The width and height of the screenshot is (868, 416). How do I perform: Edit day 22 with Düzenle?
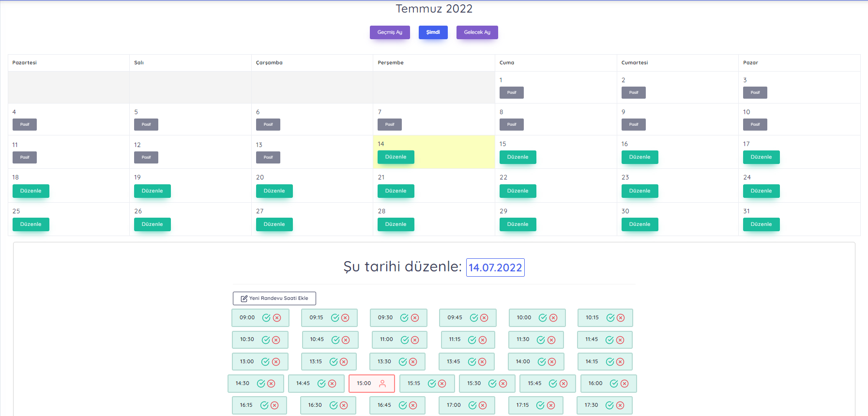518,191
